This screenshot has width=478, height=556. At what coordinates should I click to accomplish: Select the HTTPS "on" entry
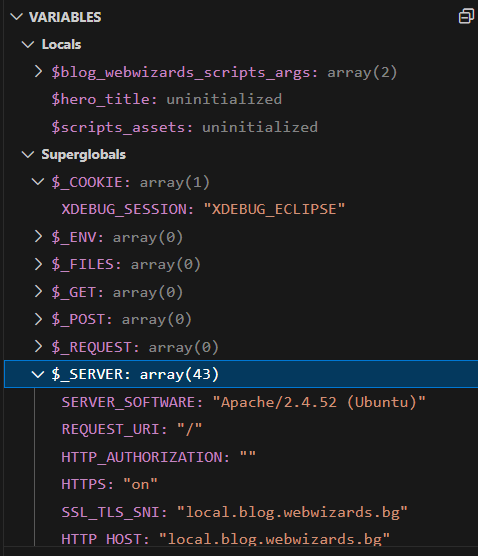click(241, 484)
